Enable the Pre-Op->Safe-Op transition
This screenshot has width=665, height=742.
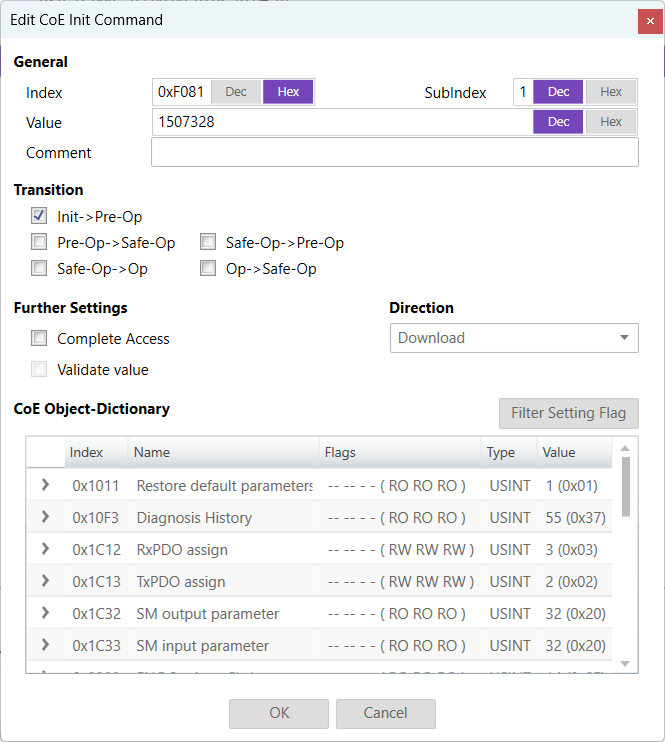pyautogui.click(x=39, y=242)
